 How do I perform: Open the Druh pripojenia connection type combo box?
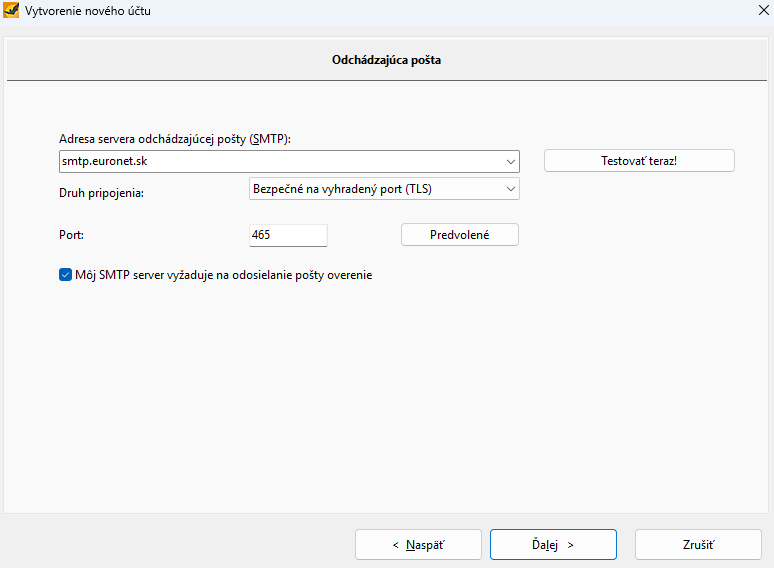coord(384,189)
